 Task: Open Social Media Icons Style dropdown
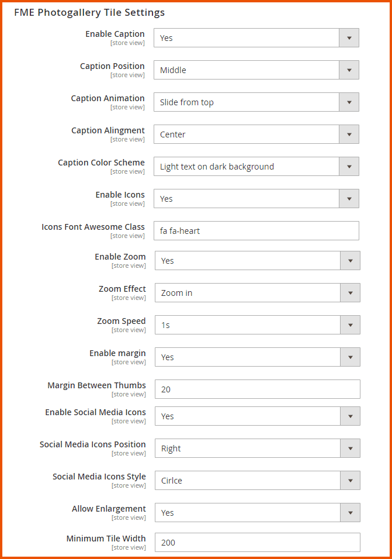point(257,481)
